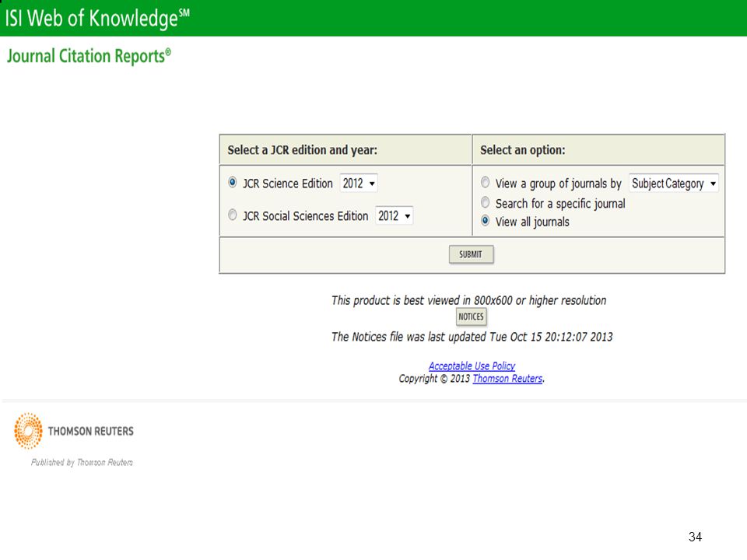Click the NOTICES button
The height and width of the screenshot is (560, 747).
coord(471,317)
